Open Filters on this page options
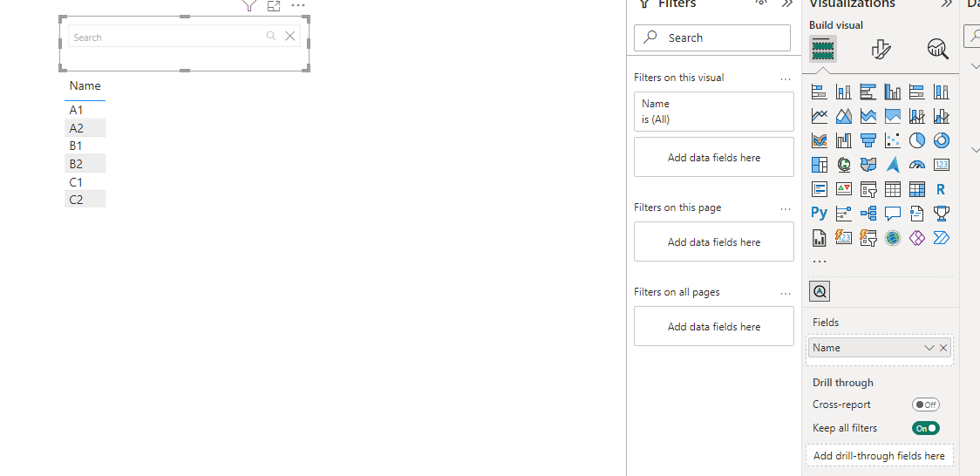 [x=786, y=208]
